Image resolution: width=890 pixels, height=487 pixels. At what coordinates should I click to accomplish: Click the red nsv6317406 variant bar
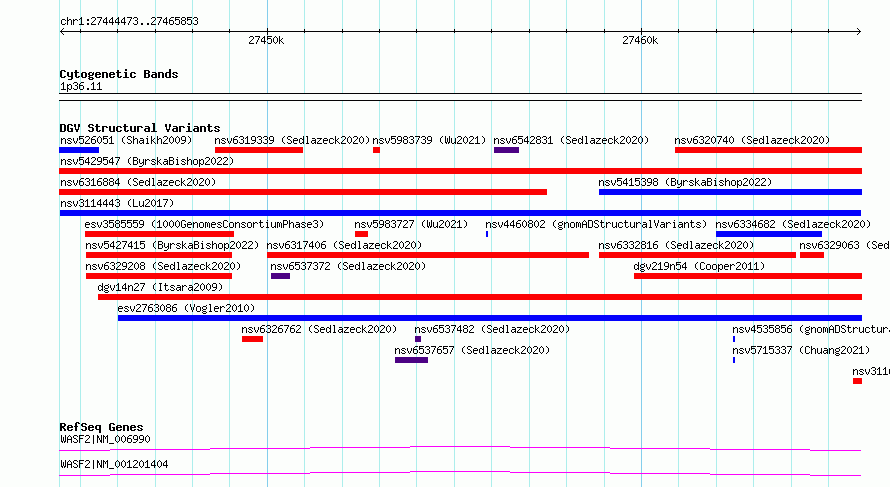pyautogui.click(x=428, y=255)
